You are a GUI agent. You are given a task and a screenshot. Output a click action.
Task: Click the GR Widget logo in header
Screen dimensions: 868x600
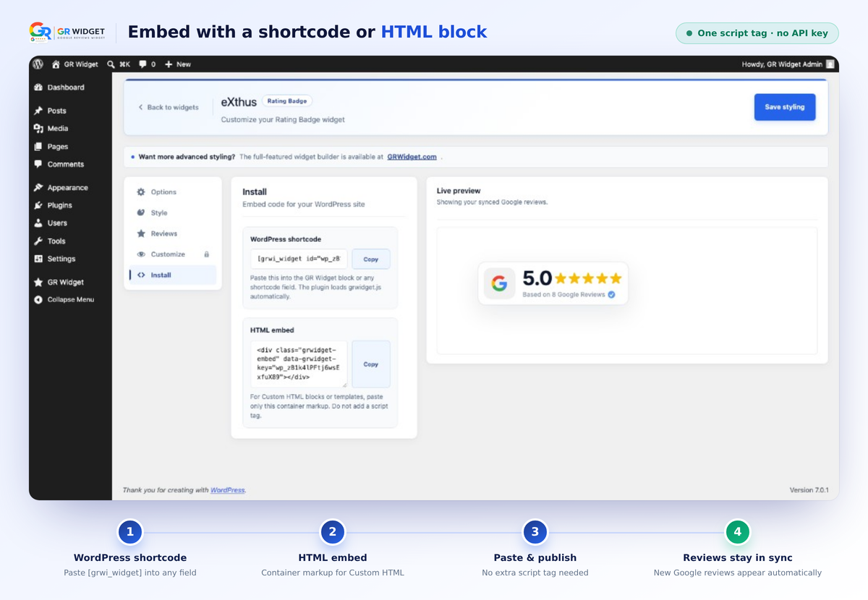67,32
